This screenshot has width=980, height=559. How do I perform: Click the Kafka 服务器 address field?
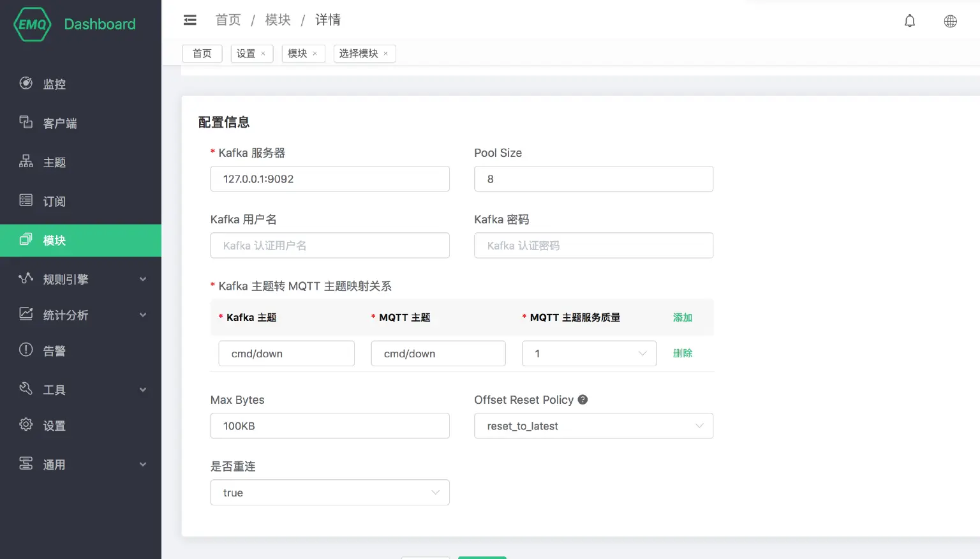click(x=330, y=179)
